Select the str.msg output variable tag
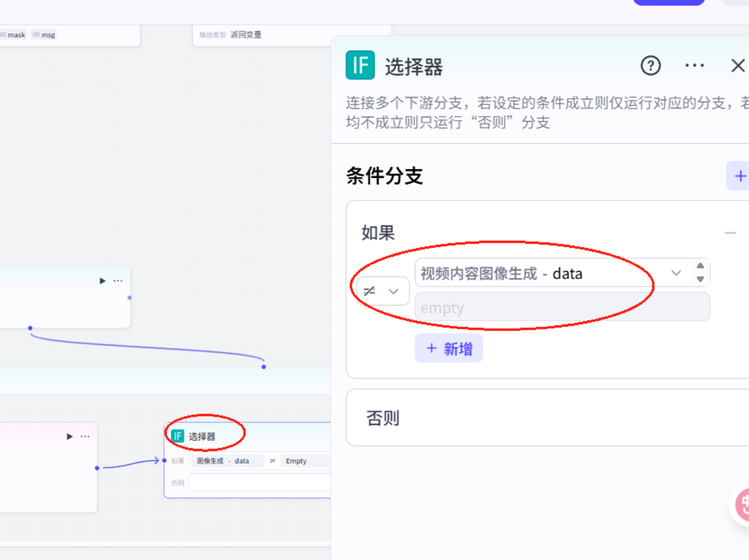This screenshot has height=560, width=749. [44, 34]
